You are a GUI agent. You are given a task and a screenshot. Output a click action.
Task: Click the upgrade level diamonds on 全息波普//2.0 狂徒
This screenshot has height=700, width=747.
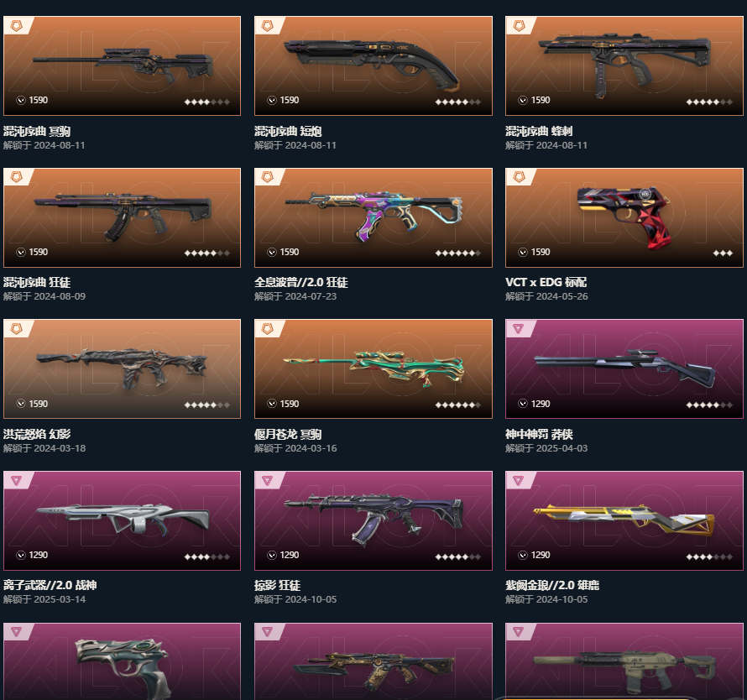[457, 253]
